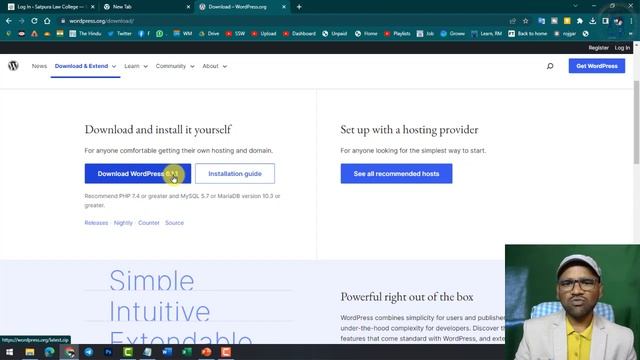Open Camtasia from the taskbar
This screenshot has height=360, width=640.
tap(128, 352)
